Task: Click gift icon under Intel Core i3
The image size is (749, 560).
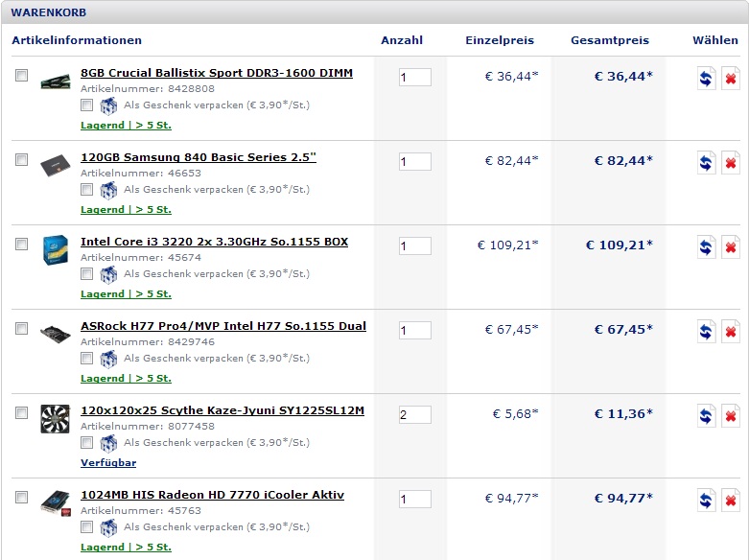Action: (108, 274)
